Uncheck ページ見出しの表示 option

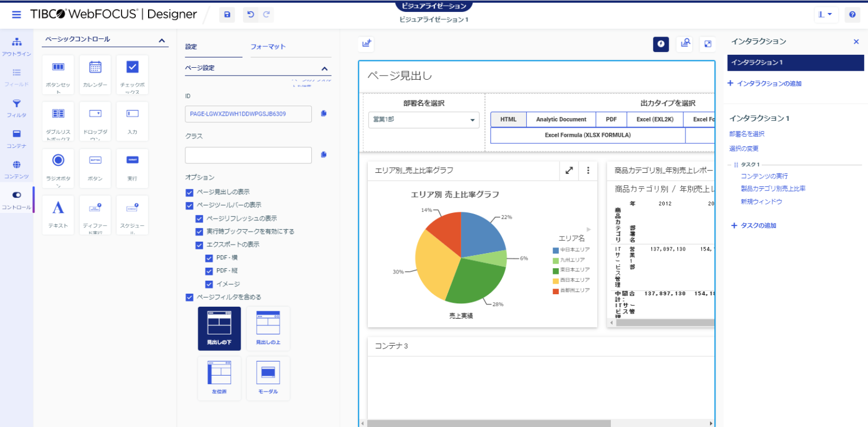click(x=189, y=191)
